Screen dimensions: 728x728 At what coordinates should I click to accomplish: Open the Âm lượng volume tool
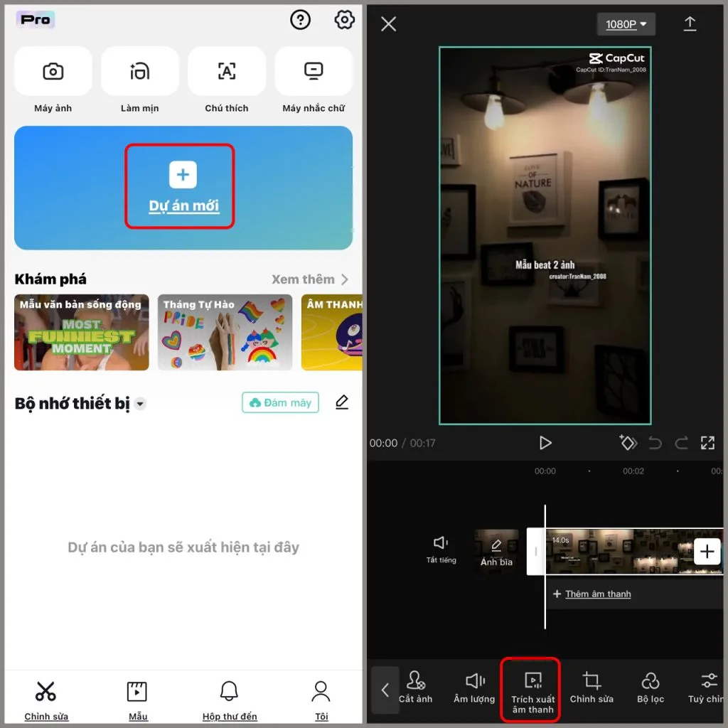tap(474, 687)
